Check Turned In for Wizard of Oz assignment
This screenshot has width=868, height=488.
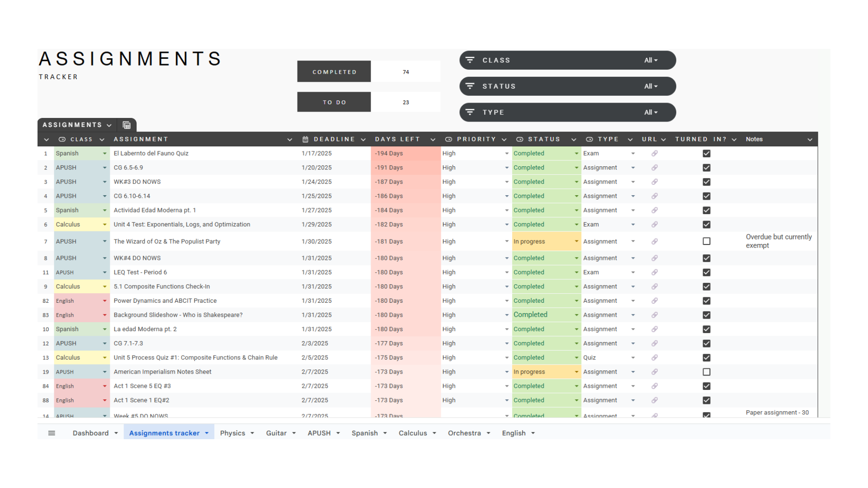[707, 241]
